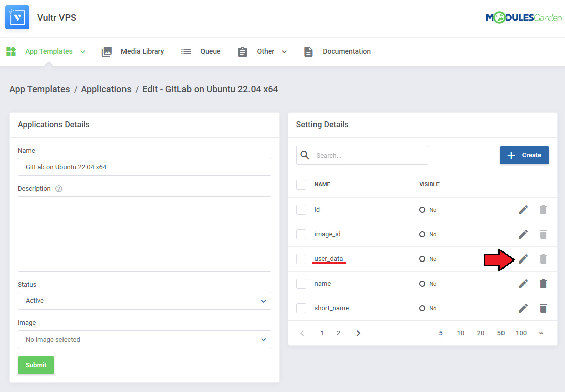Delete the name setting via trash icon

click(x=543, y=284)
